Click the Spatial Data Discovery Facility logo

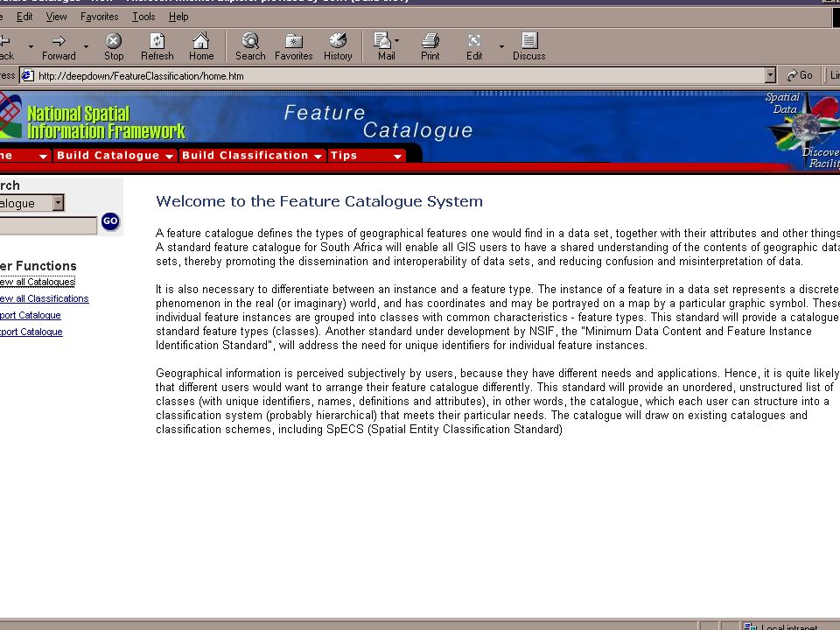803,130
